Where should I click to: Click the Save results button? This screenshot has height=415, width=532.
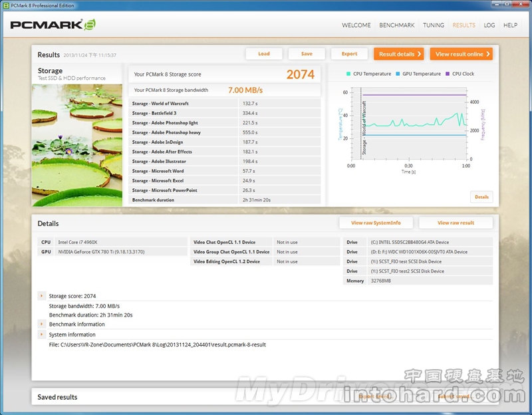tap(307, 54)
